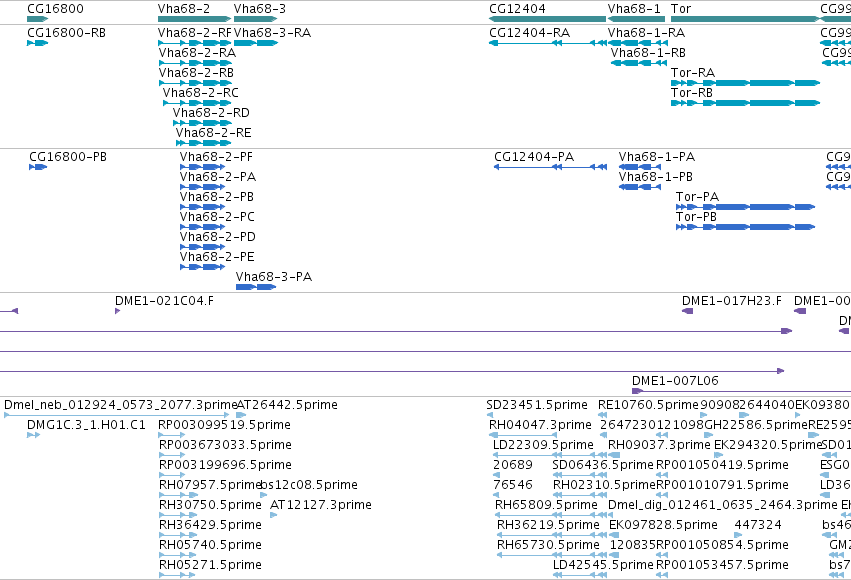Select EST RP003199696.5prime
The image size is (851, 580).
[x=172, y=475]
